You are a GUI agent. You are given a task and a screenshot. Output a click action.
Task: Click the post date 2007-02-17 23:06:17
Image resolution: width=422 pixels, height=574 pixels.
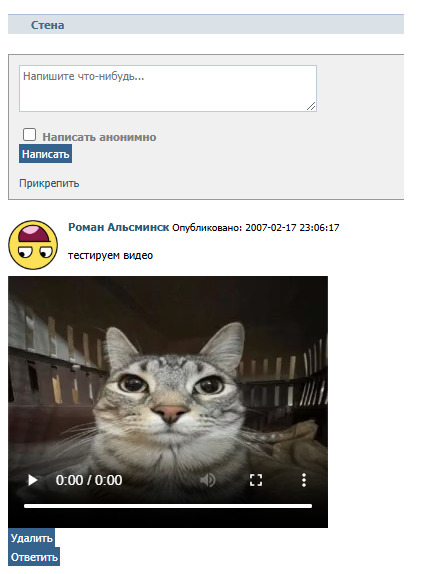(292, 228)
